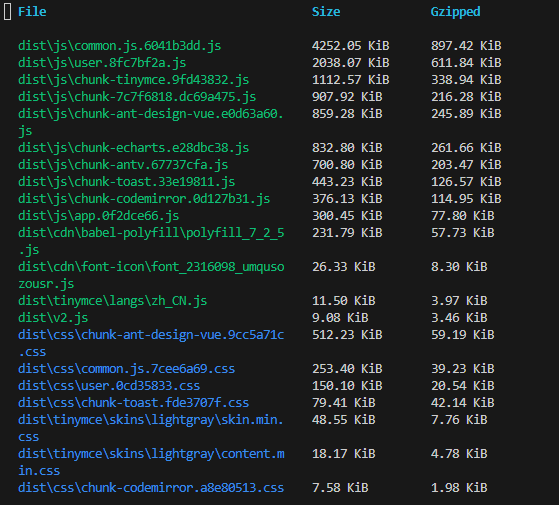Viewport: 559px width, 505px height.
Task: Click dist\tinymce\langs\zh_CN.js file path
Action: point(112,301)
